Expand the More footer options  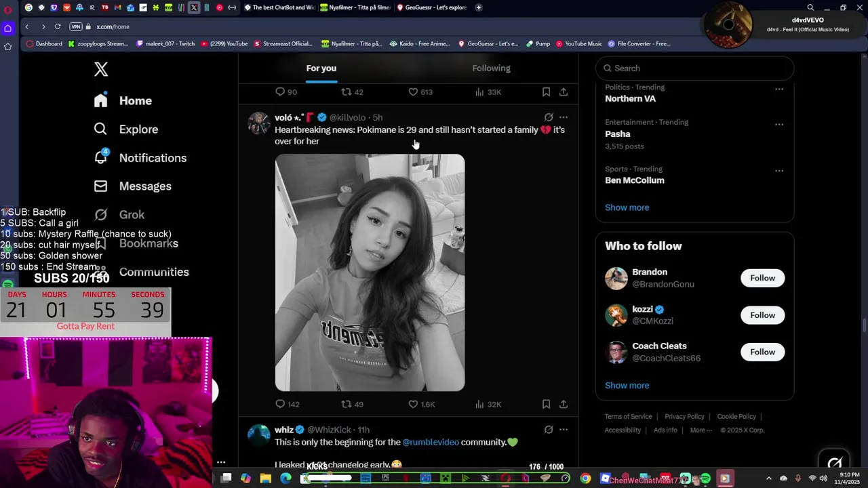pos(701,430)
